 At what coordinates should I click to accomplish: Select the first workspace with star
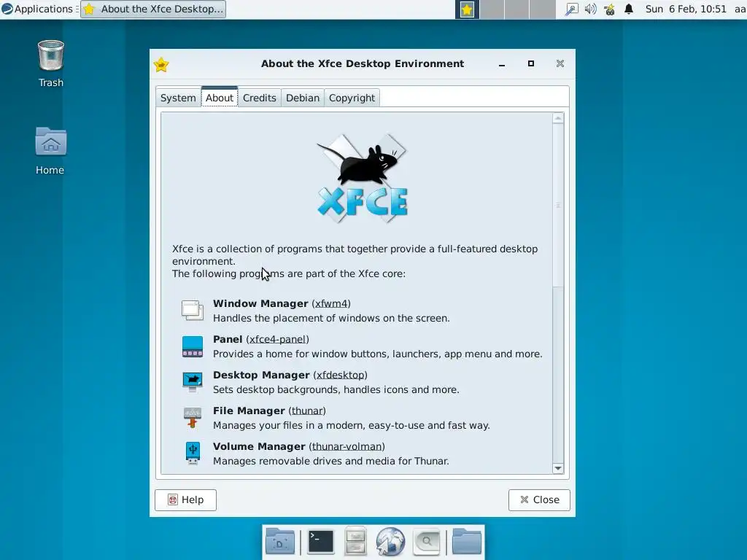tap(467, 9)
